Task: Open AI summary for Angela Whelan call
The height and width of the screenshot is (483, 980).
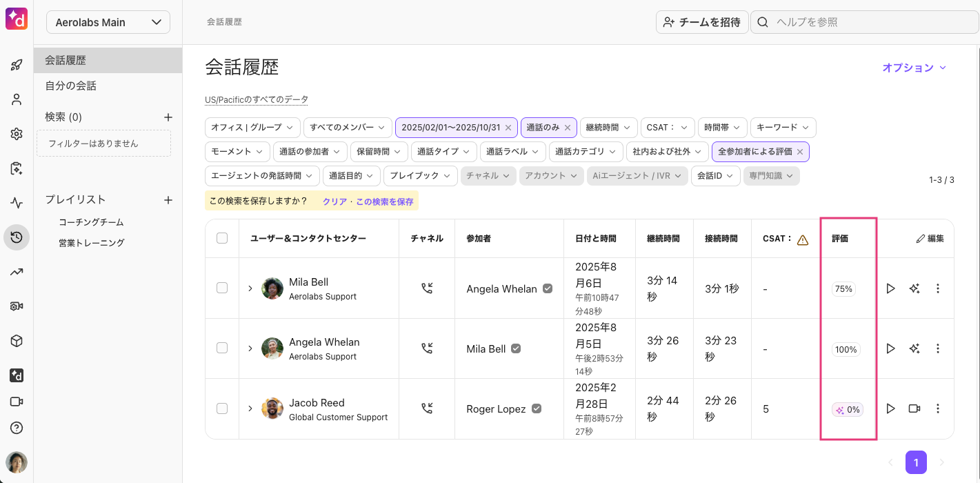Action: (x=914, y=348)
